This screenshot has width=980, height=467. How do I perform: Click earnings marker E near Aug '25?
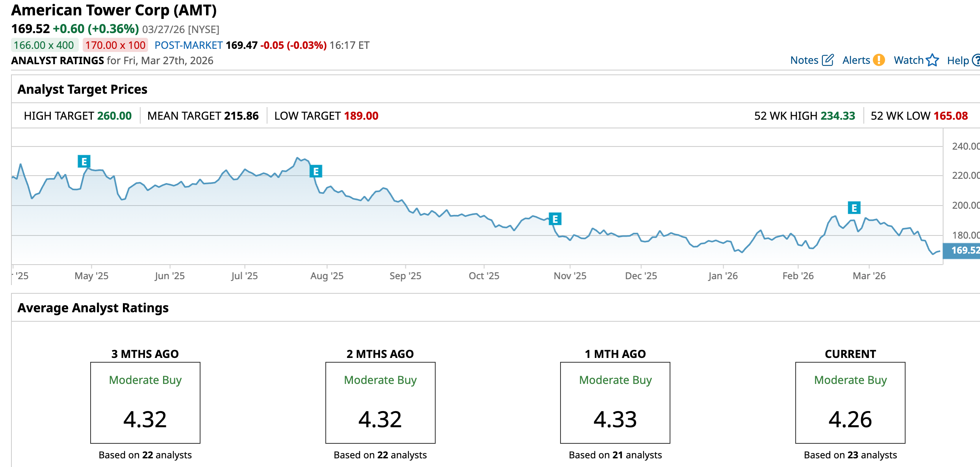pos(316,171)
